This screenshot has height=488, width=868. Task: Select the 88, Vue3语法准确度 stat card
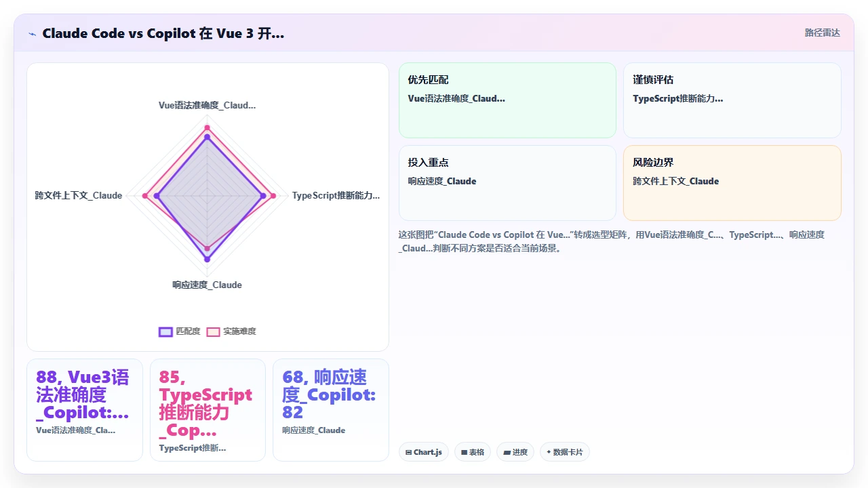(x=85, y=410)
